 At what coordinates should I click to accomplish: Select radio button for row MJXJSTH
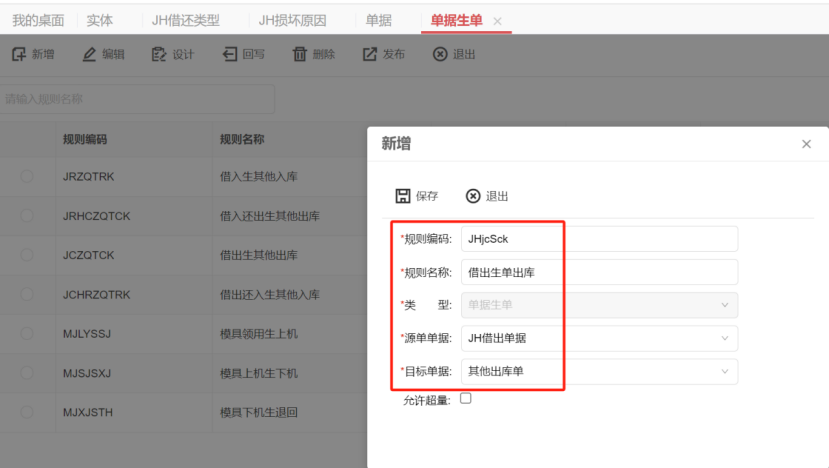pyautogui.click(x=26, y=412)
